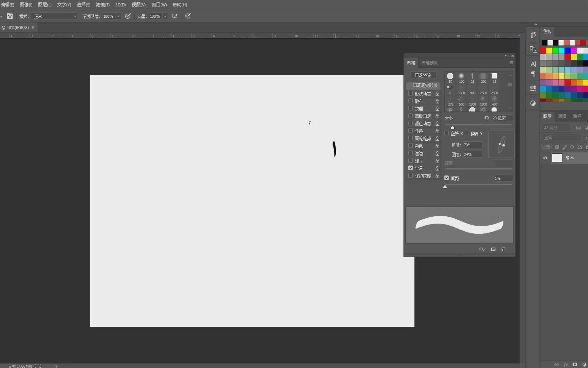Pick the red swatch in 色板

click(543, 51)
